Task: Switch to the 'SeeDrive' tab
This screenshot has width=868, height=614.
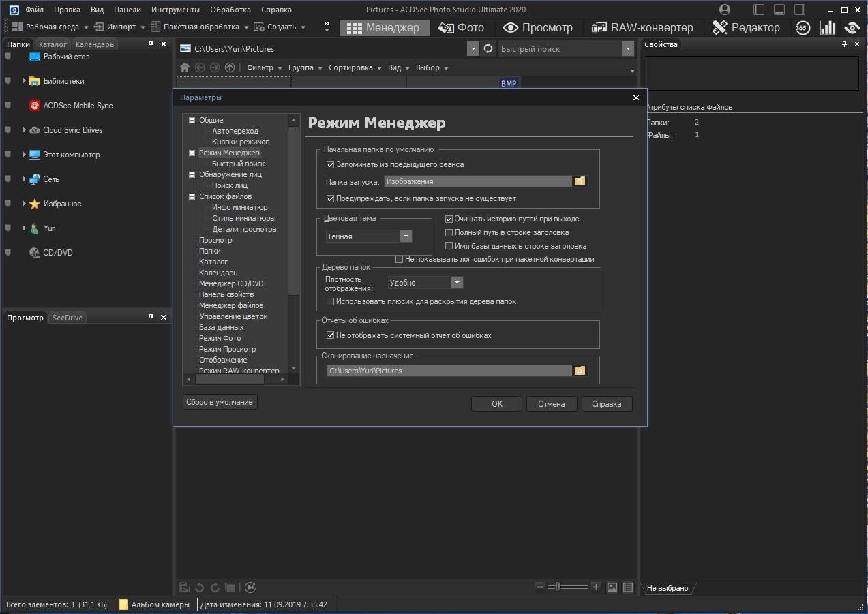Action: (x=68, y=318)
